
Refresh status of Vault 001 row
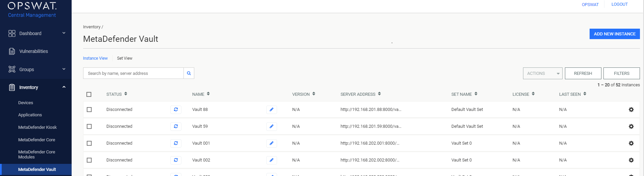click(176, 143)
